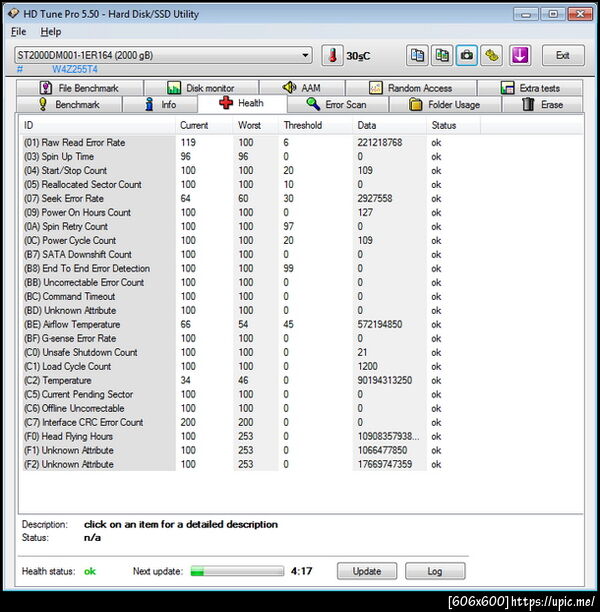
Task: Select the Offline Uncorrectable row
Action: (x=252, y=408)
